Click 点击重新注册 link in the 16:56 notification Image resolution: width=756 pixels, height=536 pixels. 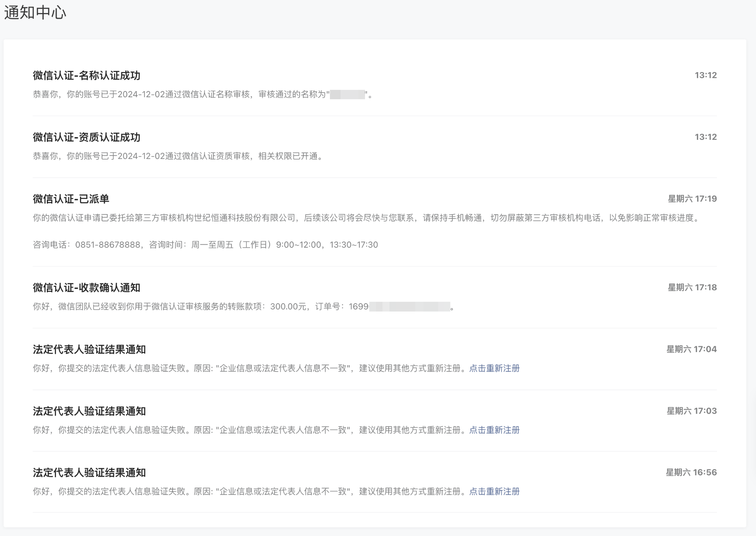495,491
